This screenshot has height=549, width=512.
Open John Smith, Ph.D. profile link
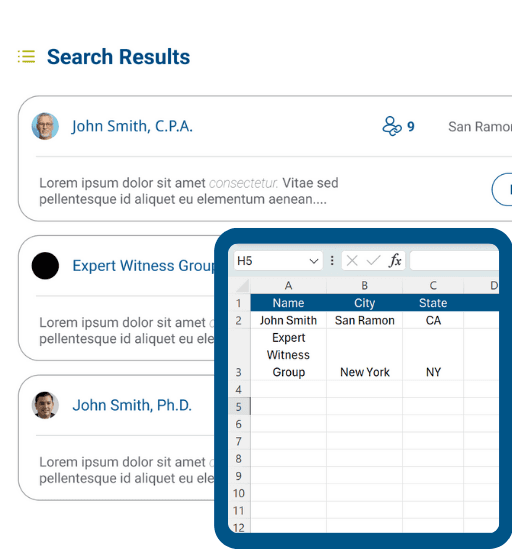coord(132,405)
